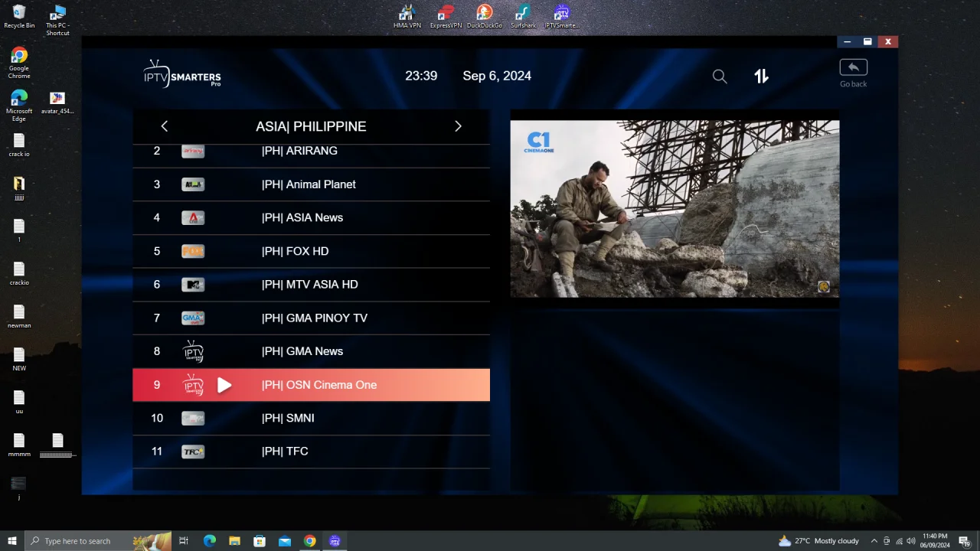Open the channel search magnifier icon
The height and width of the screenshot is (551, 980).
720,77
